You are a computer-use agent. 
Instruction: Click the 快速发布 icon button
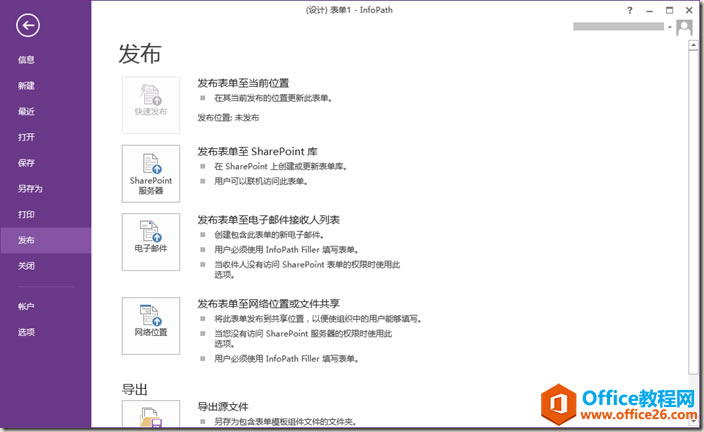(x=151, y=105)
